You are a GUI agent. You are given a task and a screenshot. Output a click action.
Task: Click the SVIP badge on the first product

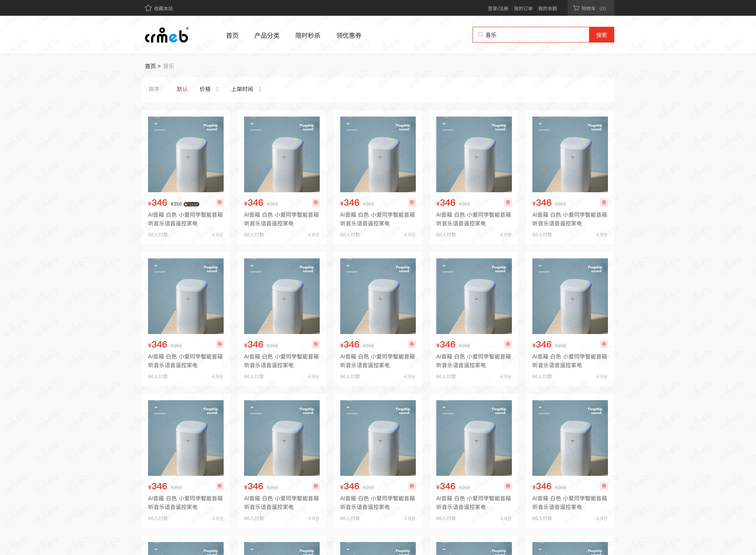pos(191,204)
